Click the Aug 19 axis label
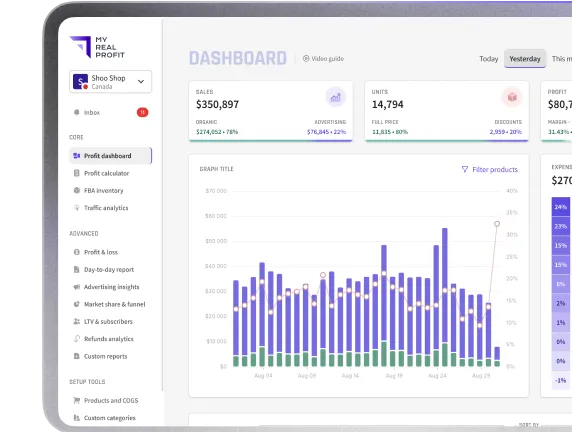Image resolution: width=572 pixels, height=432 pixels. (394, 375)
